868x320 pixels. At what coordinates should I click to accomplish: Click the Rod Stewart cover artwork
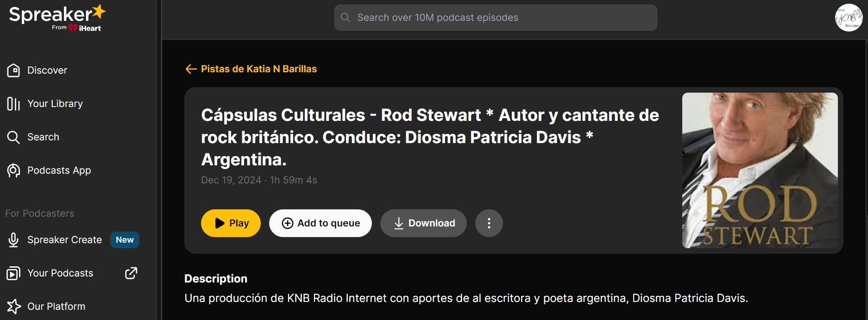point(760,170)
